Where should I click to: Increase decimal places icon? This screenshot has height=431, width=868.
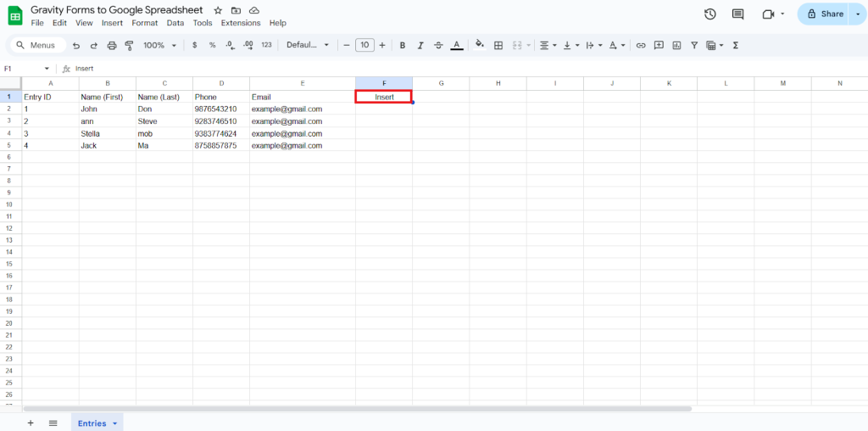coord(248,46)
